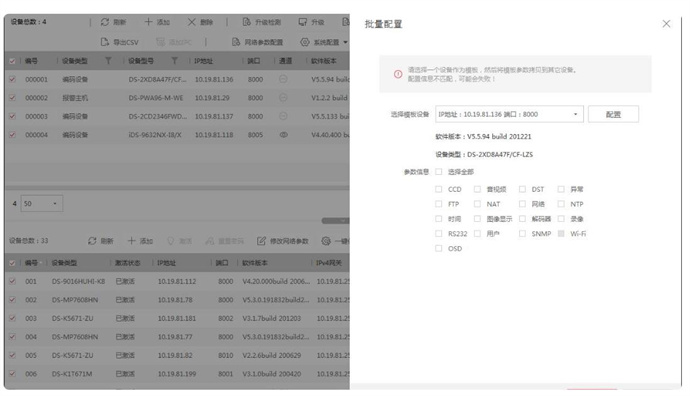Click the 删除 delete X icon
This screenshot has height=396, width=690.
click(191, 22)
